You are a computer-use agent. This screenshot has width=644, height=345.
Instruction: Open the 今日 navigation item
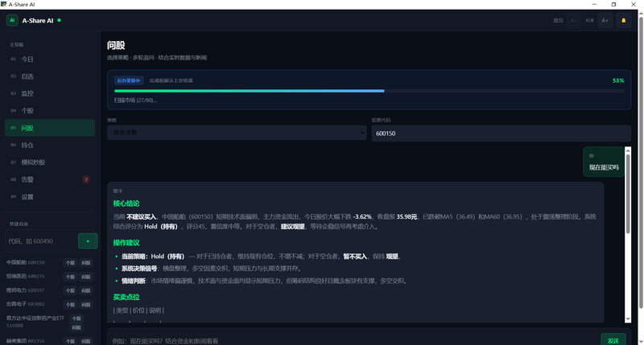tap(50, 59)
